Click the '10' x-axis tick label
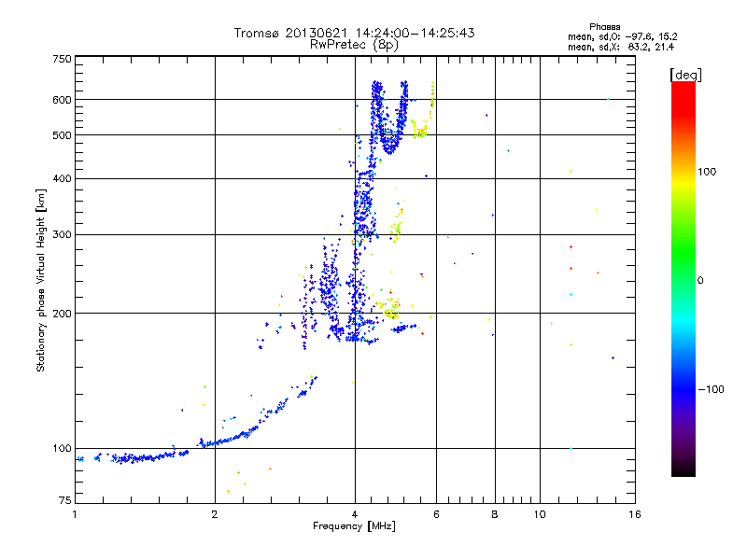747x560 pixels. (540, 514)
